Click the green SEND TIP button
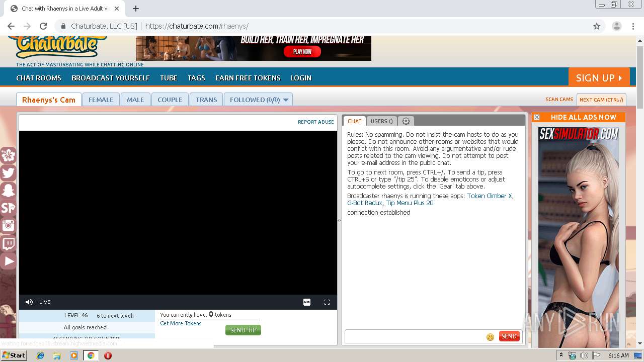This screenshot has height=362, width=644. point(243,330)
